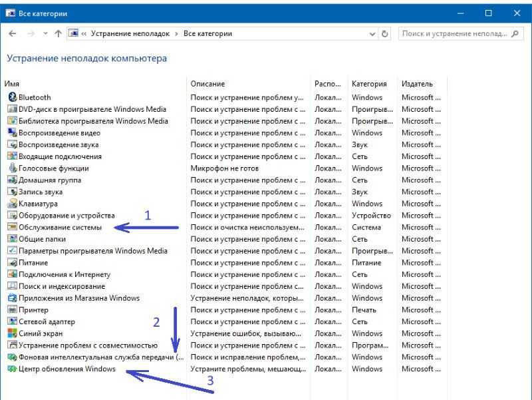Sort by the Имя column header

pyautogui.click(x=12, y=84)
